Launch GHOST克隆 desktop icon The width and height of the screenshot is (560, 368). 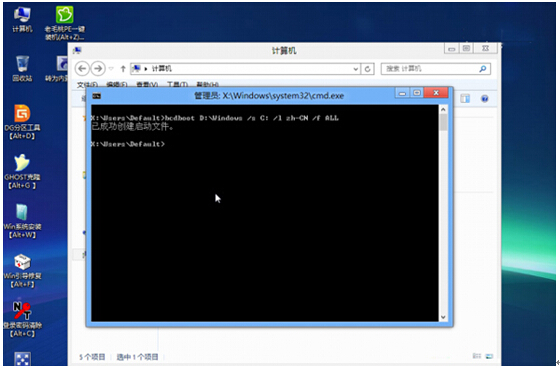pos(22,171)
